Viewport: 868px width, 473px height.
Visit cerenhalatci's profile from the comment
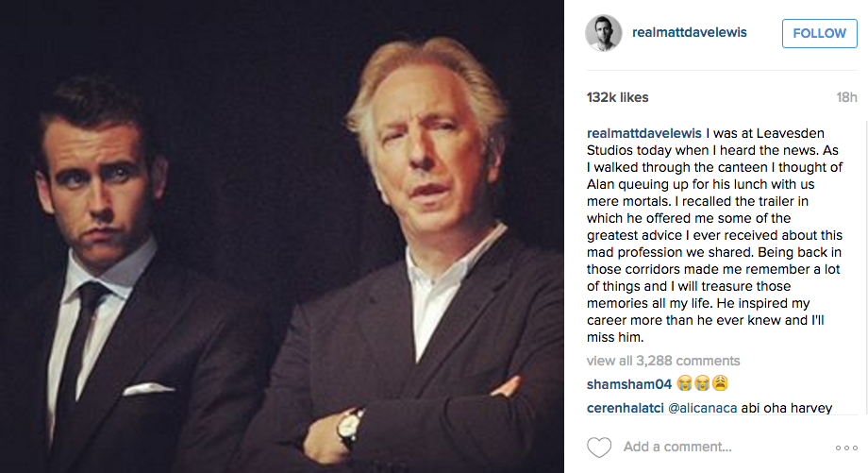tap(626, 408)
